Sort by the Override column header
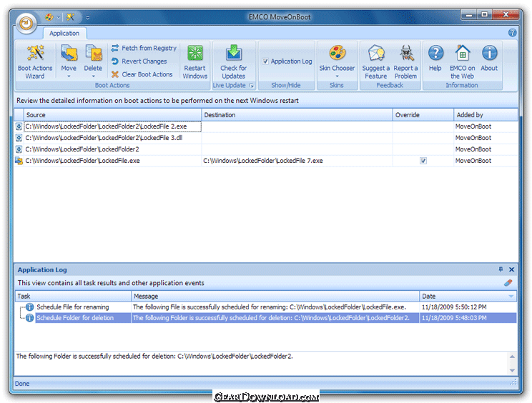532x403 pixels. [423, 115]
